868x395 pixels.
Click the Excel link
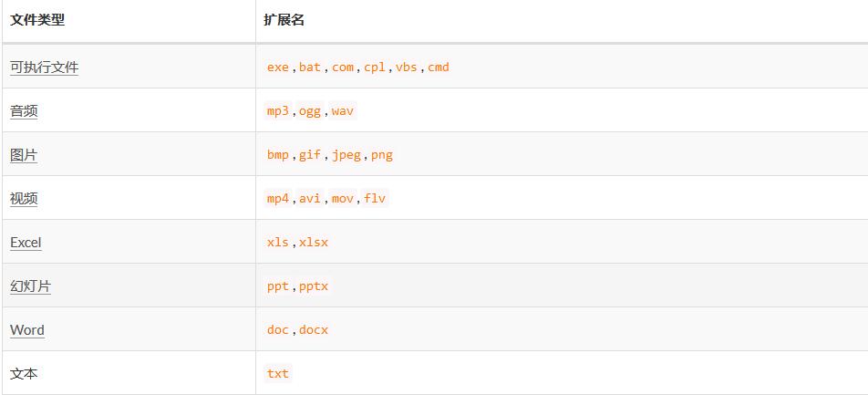click(x=26, y=243)
